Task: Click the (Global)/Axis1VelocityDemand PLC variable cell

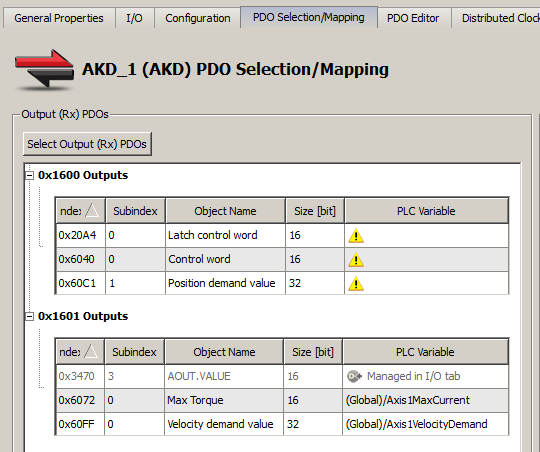Action: point(426,424)
